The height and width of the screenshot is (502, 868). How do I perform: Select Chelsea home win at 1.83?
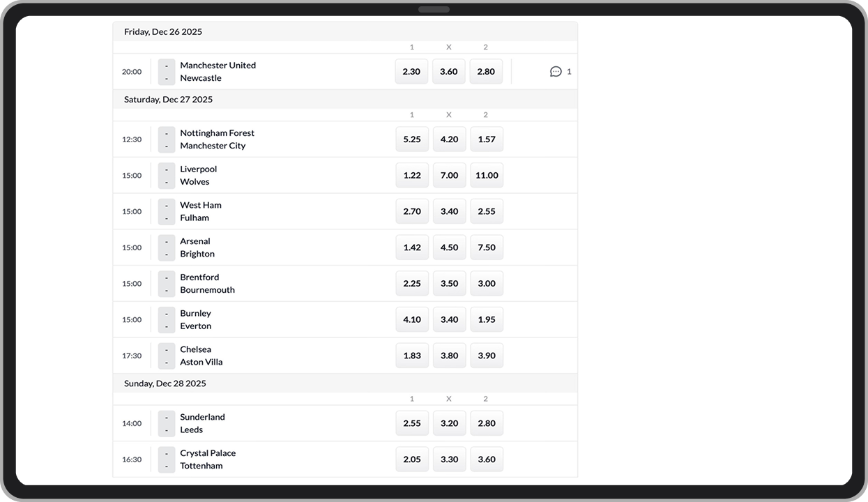click(411, 355)
